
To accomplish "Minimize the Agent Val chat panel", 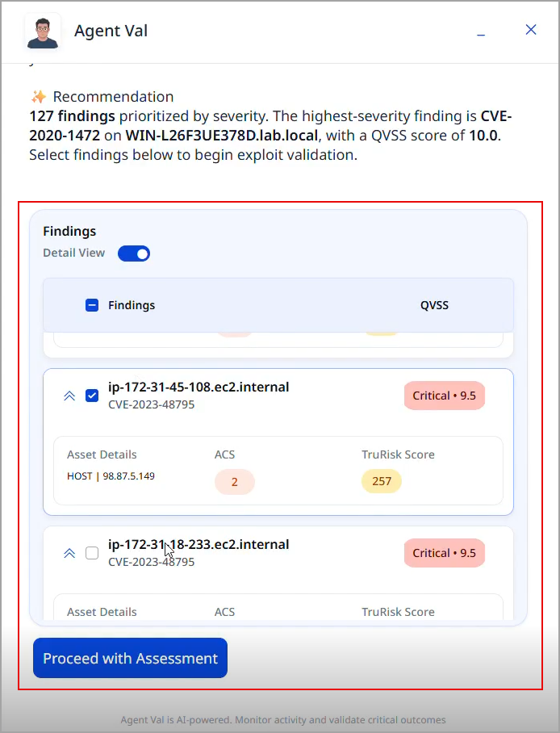I will (x=481, y=31).
